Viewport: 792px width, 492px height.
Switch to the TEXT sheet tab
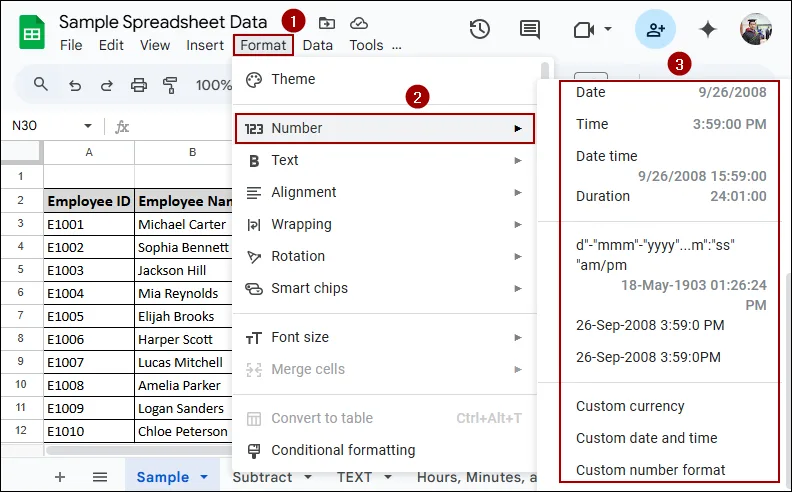354,477
